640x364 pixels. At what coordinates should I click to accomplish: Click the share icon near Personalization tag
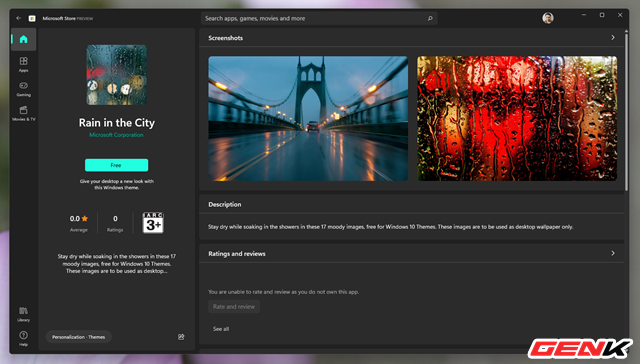pyautogui.click(x=181, y=337)
